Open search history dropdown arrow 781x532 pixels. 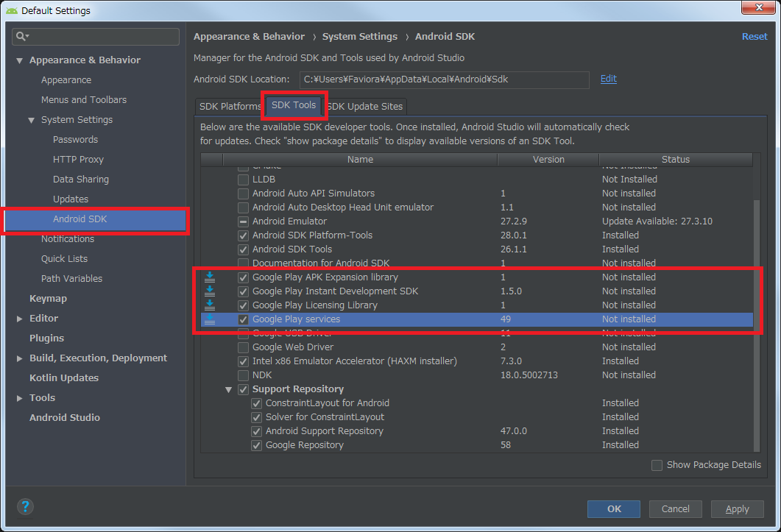pyautogui.click(x=27, y=36)
